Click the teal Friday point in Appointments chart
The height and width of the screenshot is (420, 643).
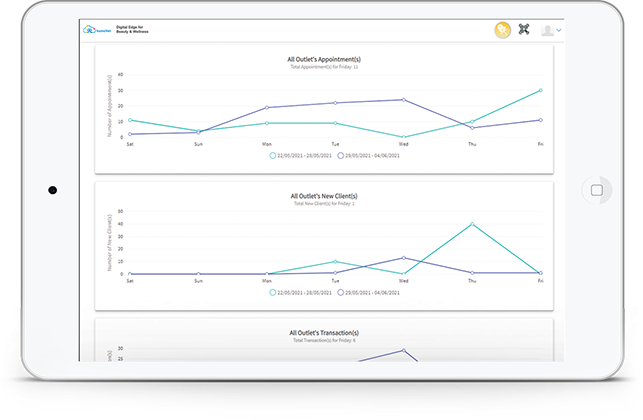(x=540, y=90)
